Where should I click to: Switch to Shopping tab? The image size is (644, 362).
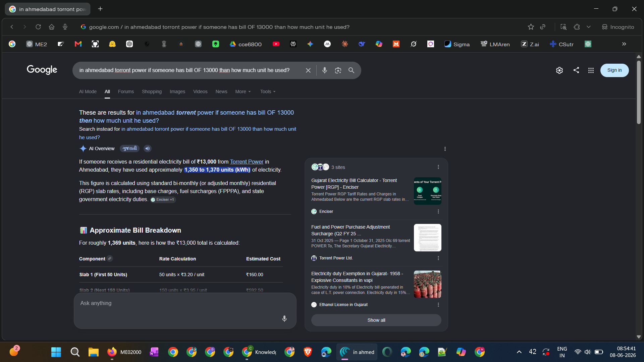click(152, 92)
